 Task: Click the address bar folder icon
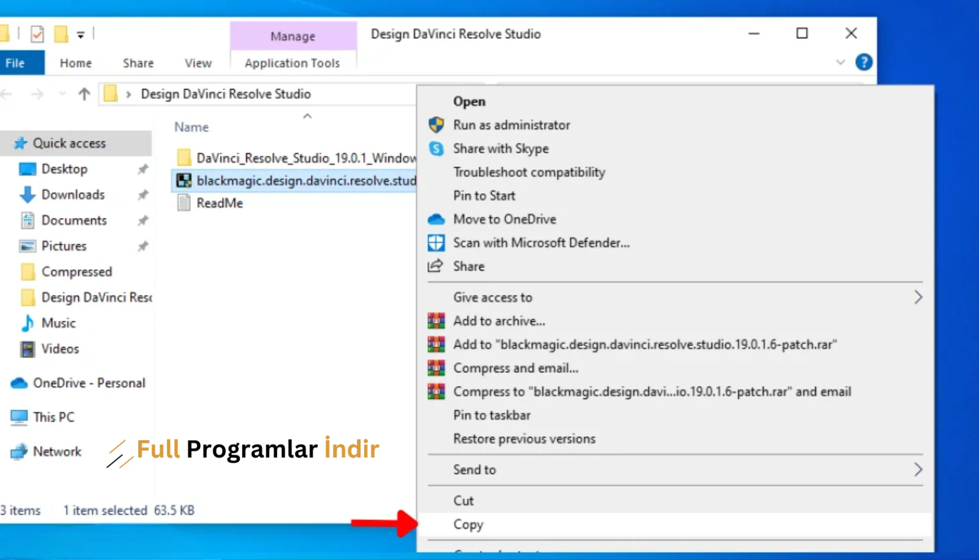tap(111, 94)
